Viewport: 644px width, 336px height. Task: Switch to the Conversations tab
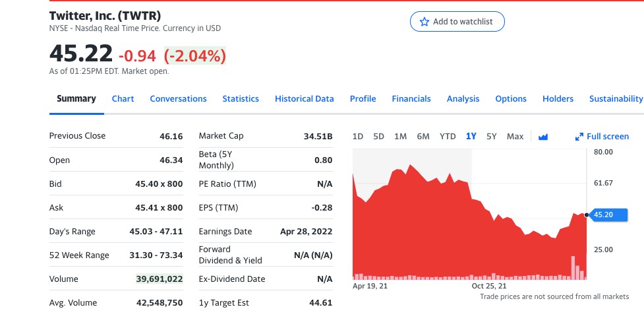(178, 99)
